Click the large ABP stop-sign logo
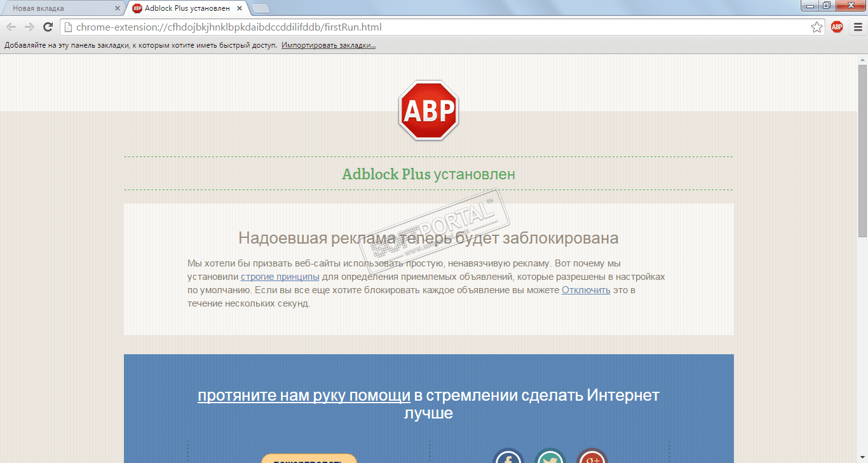 pos(428,111)
